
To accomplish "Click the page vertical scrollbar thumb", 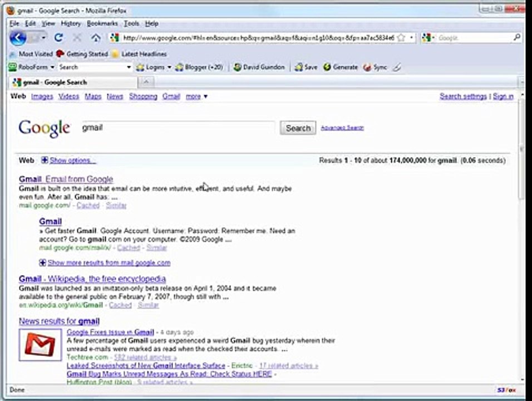I will point(521,150).
